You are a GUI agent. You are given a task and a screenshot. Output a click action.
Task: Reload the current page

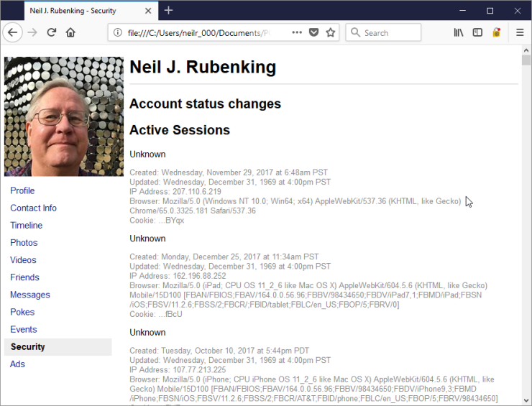52,32
